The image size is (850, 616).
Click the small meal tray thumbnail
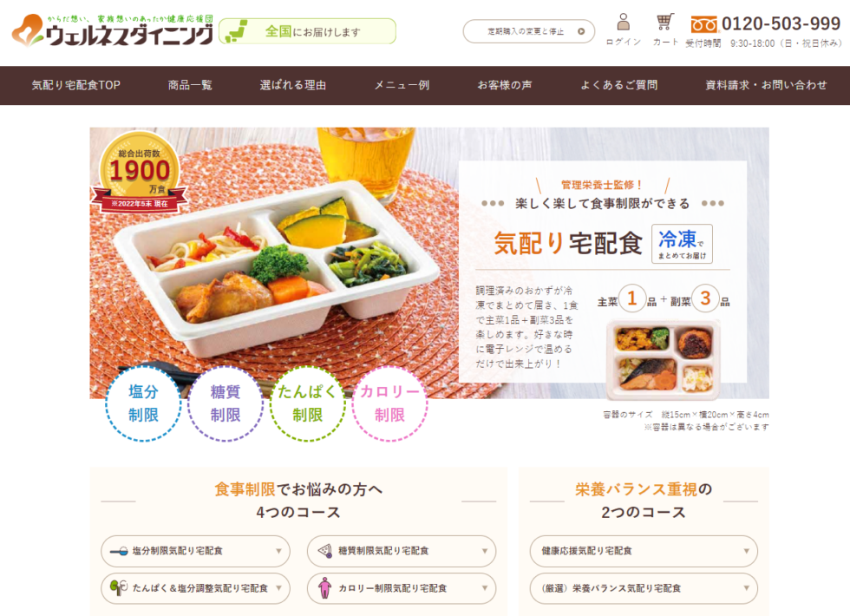(x=664, y=359)
